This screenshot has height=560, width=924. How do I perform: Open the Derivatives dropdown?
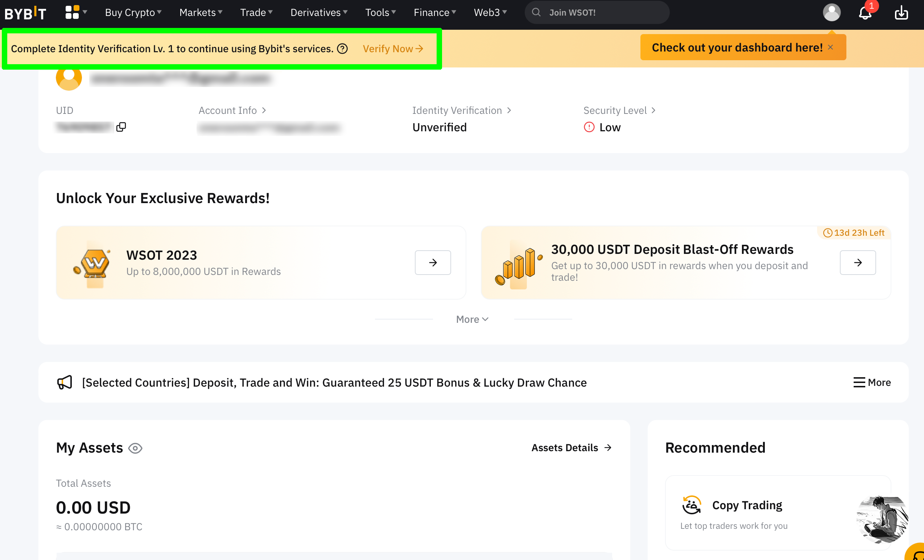319,12
